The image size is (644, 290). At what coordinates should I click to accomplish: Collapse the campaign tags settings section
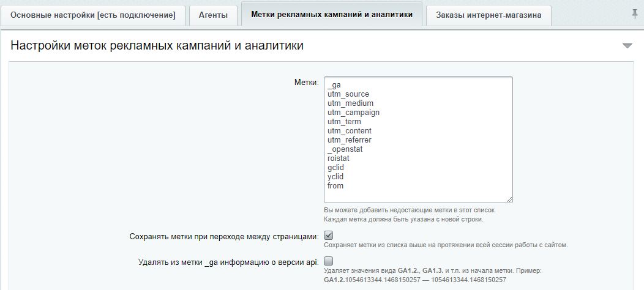[627, 46]
